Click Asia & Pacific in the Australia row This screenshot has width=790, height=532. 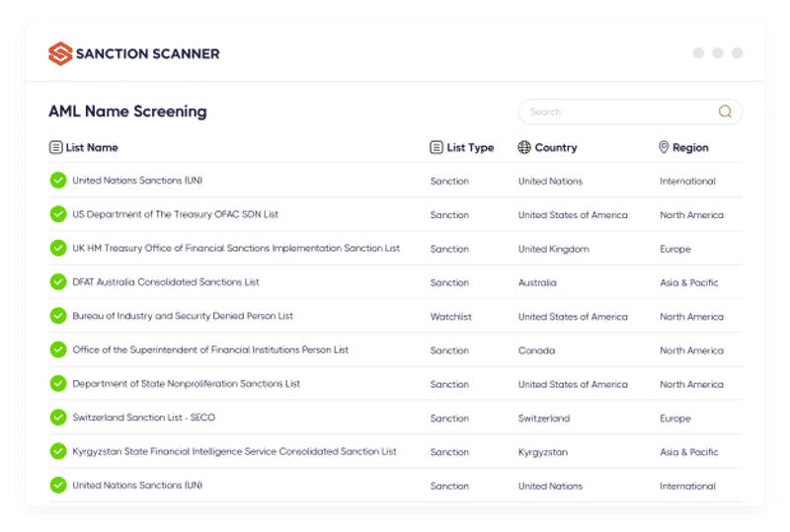pyautogui.click(x=688, y=283)
